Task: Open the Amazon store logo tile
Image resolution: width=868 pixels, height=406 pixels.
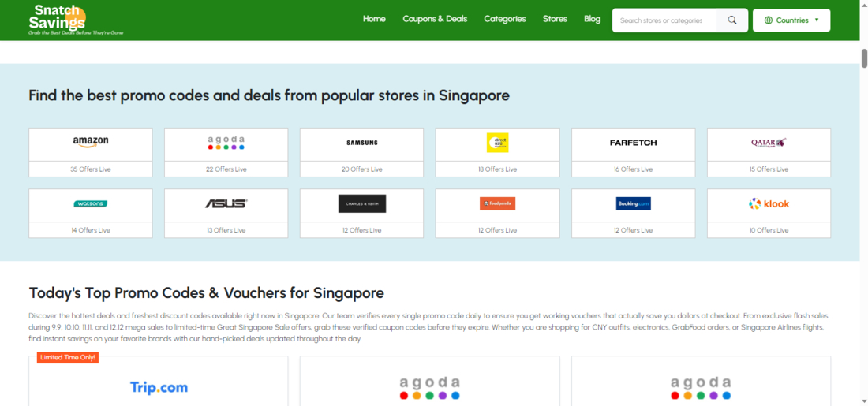Action: point(91,143)
